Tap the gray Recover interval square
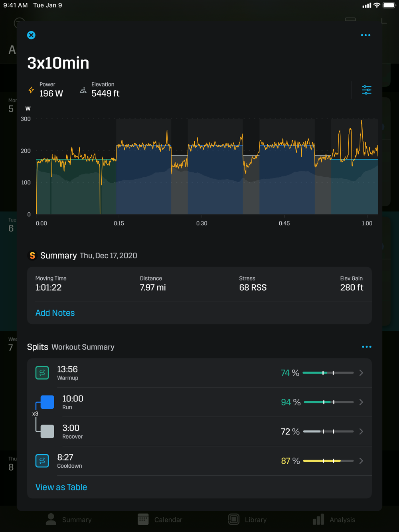399x532 pixels. pyautogui.click(x=47, y=431)
